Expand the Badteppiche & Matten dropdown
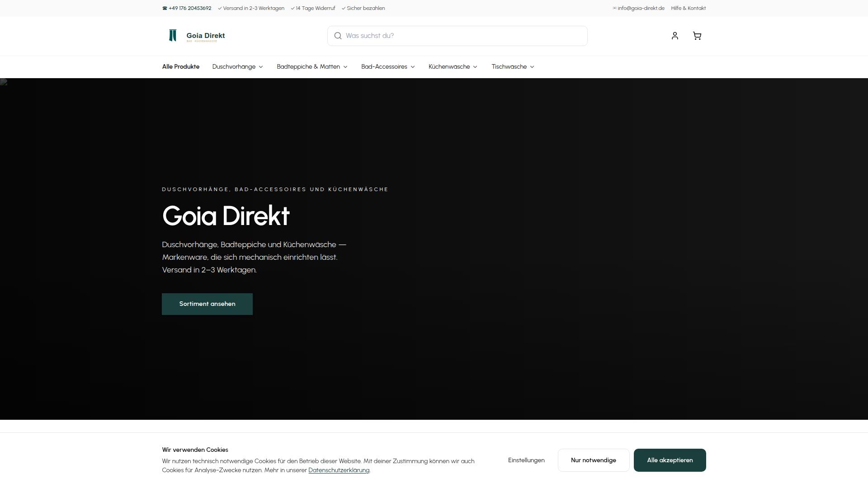Image resolution: width=868 pixels, height=488 pixels. pos(312,67)
